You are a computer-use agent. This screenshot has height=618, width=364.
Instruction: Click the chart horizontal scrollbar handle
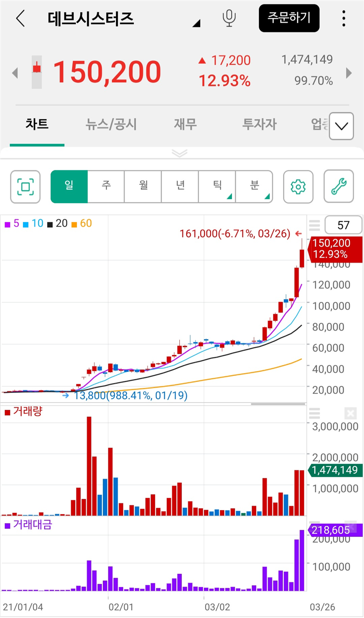pyautogui.click(x=278, y=403)
